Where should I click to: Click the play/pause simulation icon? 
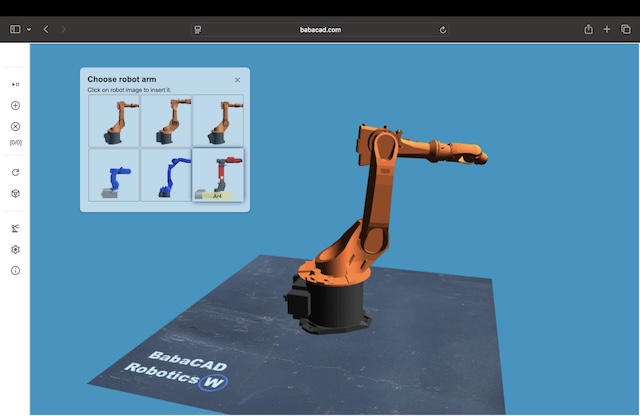coord(16,85)
